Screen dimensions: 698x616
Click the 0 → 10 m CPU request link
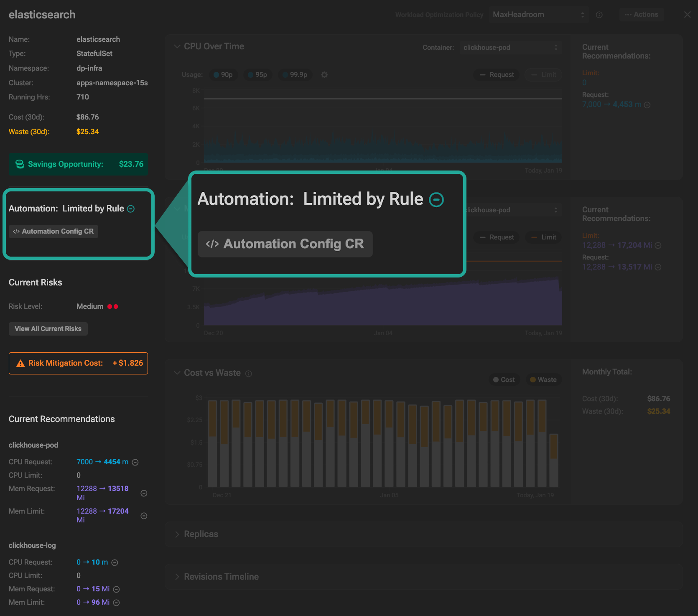(92, 563)
